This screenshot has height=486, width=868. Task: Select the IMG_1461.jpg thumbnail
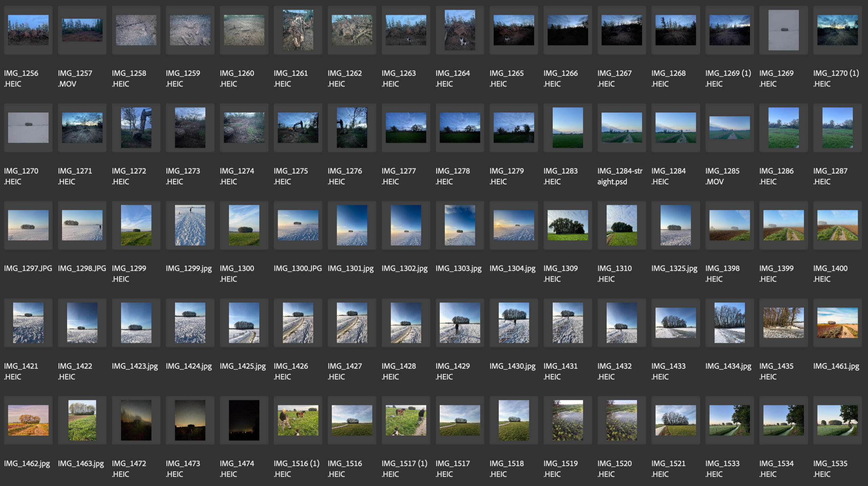point(837,323)
